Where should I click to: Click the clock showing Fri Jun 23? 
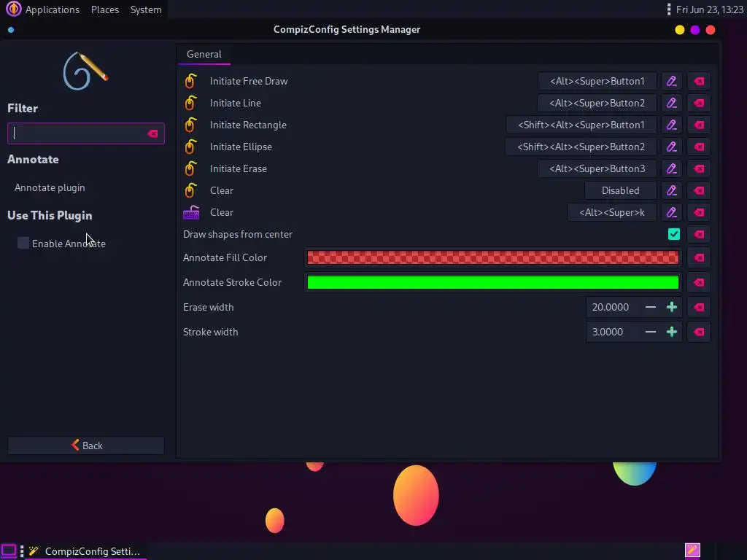(709, 9)
